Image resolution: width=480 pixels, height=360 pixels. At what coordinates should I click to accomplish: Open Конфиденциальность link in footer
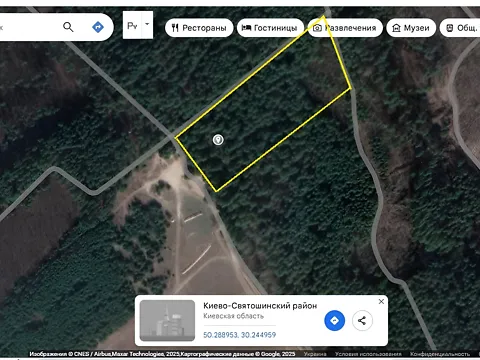(x=440, y=354)
